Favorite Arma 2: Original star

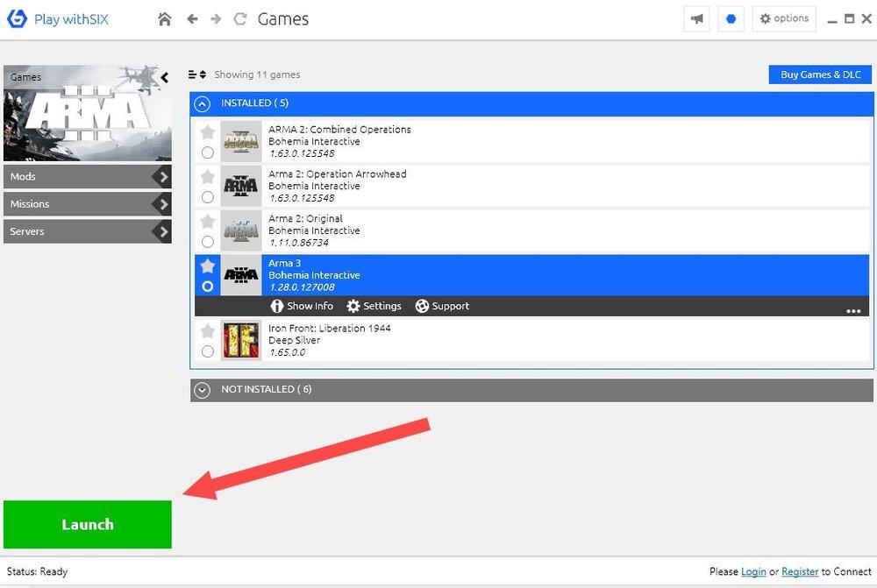(x=208, y=222)
